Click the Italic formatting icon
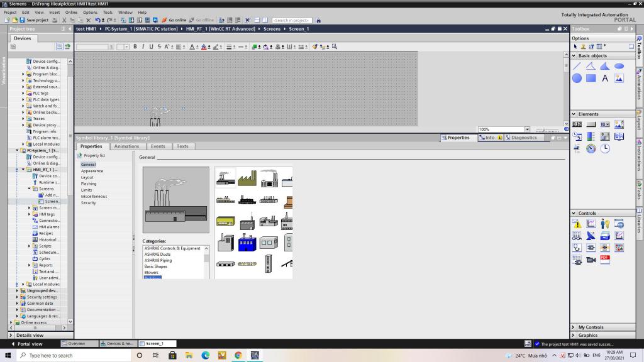 click(143, 47)
